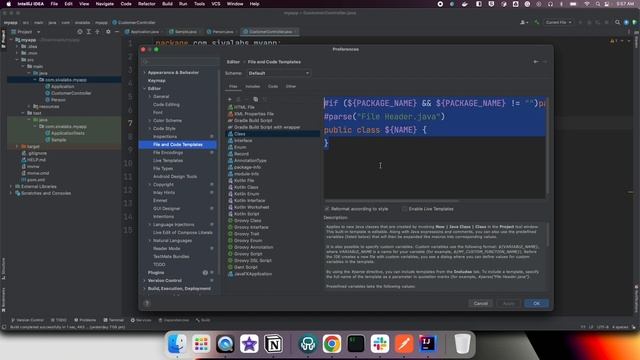Go back using Preferences arrow icon
The height and width of the screenshot is (360, 640).
[536, 62]
